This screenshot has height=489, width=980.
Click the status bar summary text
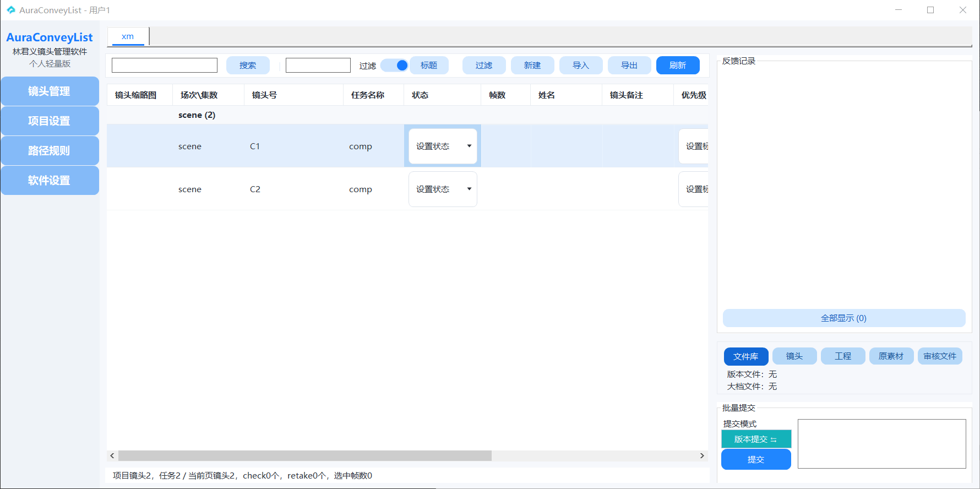[242, 475]
